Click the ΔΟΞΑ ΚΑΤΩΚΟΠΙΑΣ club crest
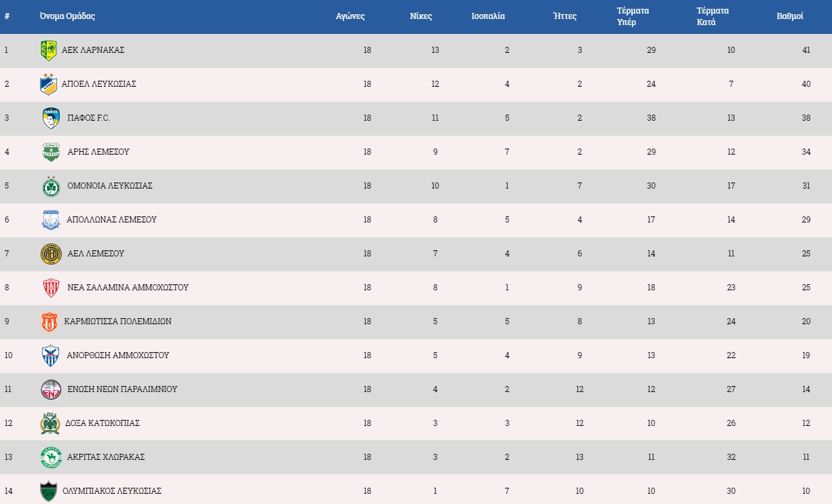This screenshot has width=832, height=504. [x=50, y=423]
